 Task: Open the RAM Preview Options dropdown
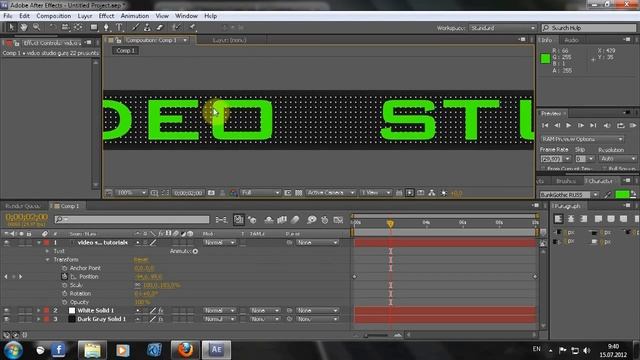click(582, 139)
